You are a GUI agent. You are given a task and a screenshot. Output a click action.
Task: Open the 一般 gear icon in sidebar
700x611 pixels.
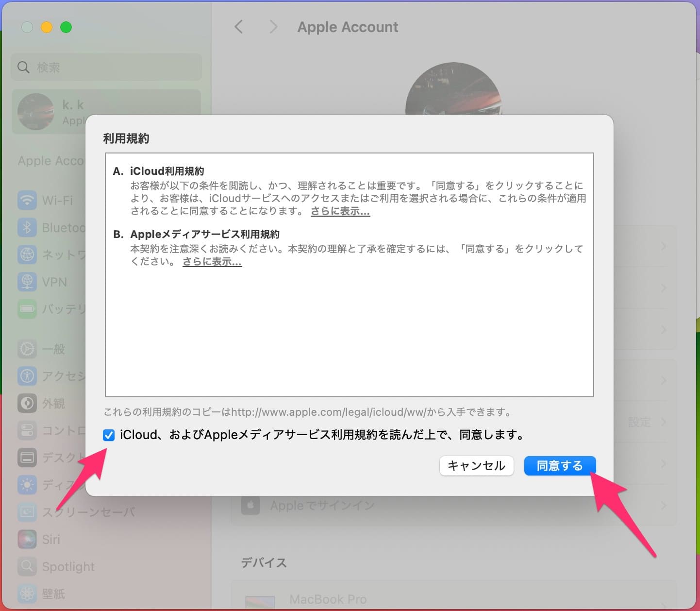pyautogui.click(x=27, y=349)
